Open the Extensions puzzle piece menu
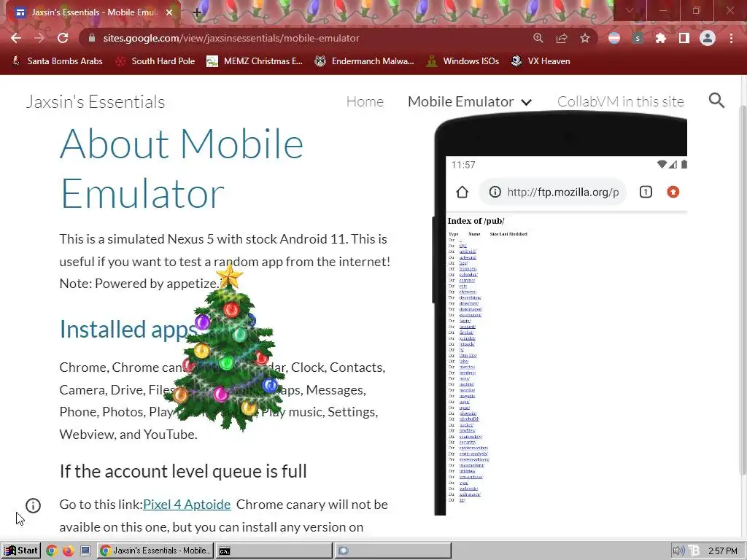 [661, 38]
